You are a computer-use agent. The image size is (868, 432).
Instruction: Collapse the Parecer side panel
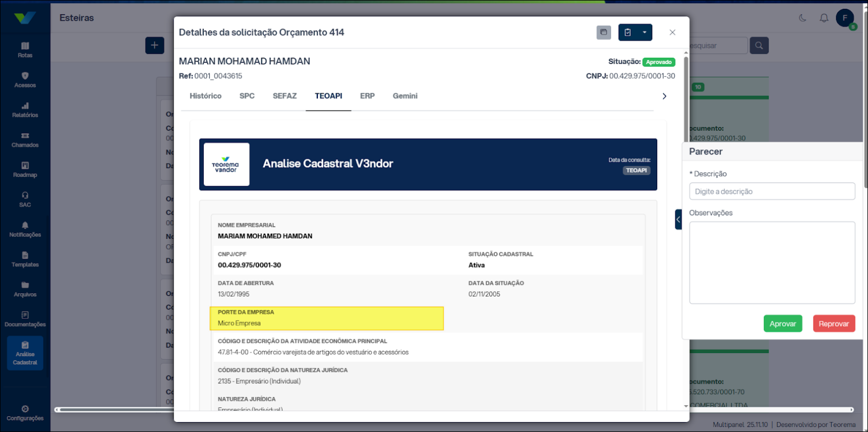point(678,219)
